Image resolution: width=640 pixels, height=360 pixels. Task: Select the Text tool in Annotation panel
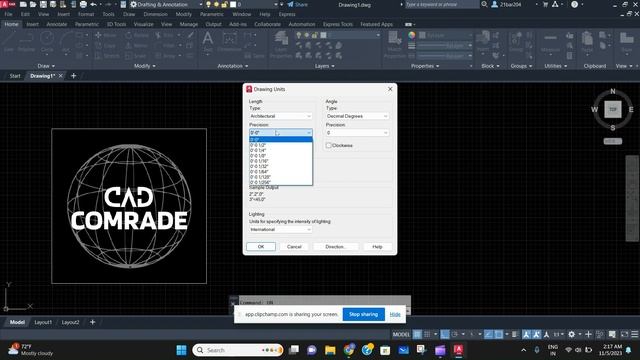click(207, 42)
